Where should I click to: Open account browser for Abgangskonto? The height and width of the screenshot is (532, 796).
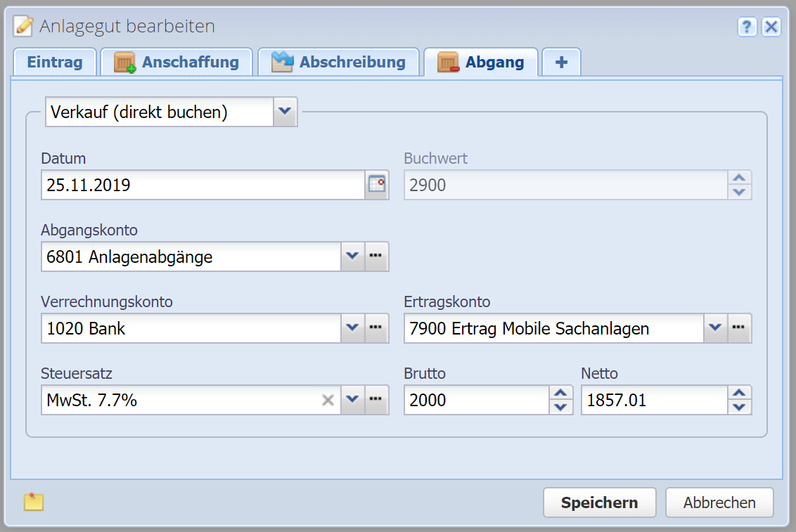(377, 257)
